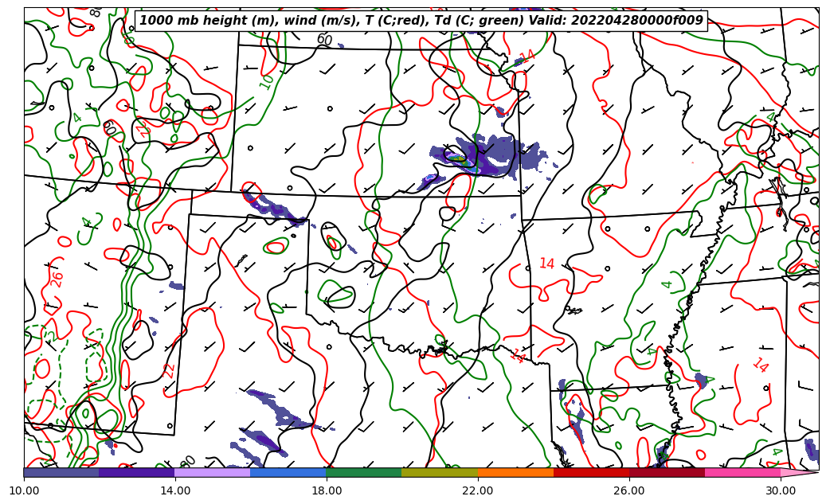Viewport: 826px width, 504px height.
Task: Click the 26.00 colorbar tick label
Action: pos(629,490)
